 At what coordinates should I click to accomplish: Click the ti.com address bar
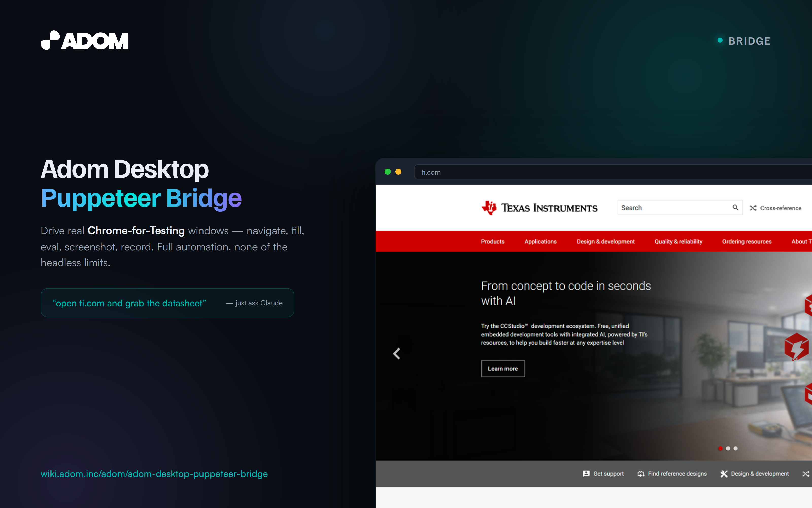click(613, 172)
